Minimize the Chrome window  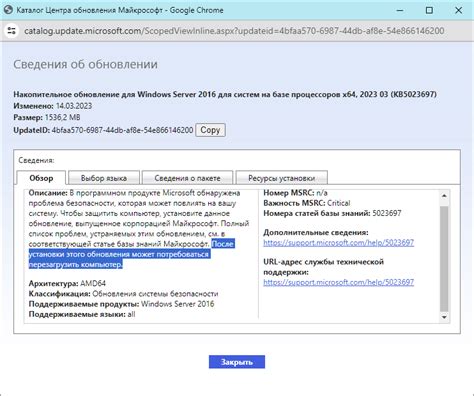click(400, 10)
